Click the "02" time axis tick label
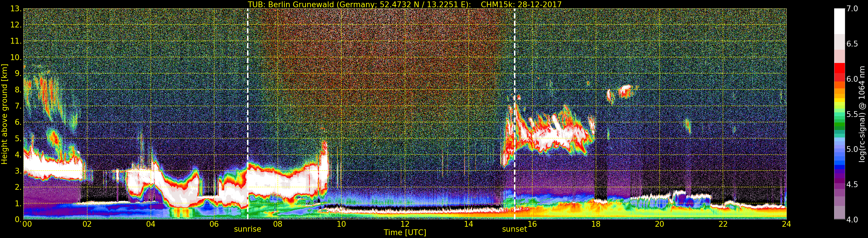Viewport: 868px width, 238px height. (87, 224)
